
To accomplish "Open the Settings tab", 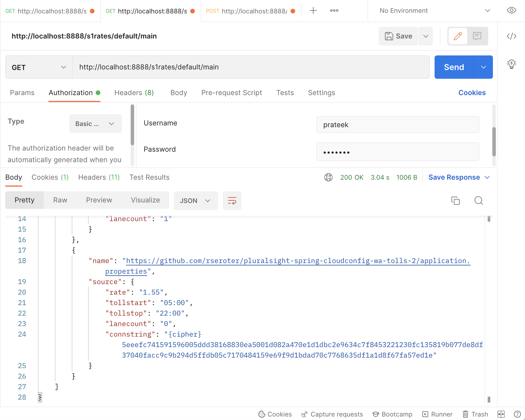I will point(322,93).
